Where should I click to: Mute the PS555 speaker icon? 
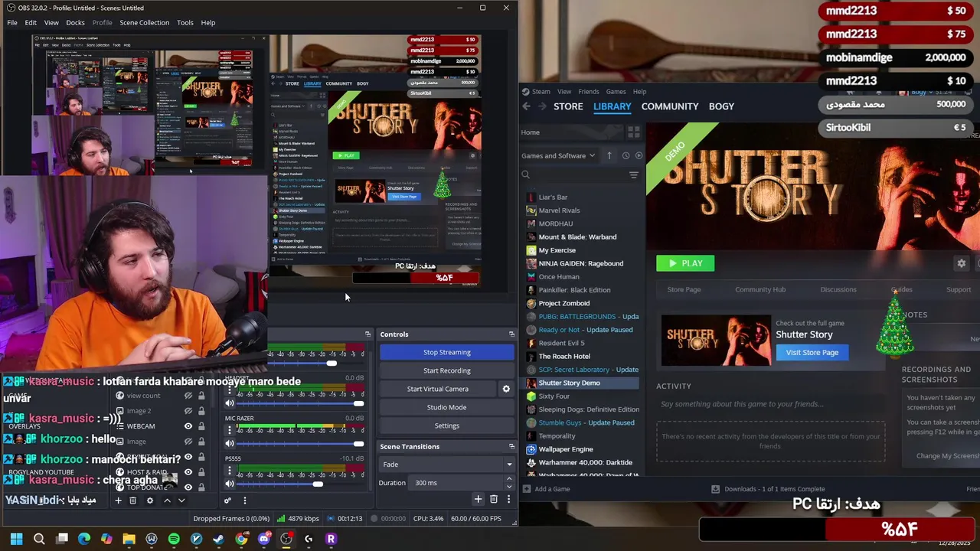pyautogui.click(x=229, y=484)
